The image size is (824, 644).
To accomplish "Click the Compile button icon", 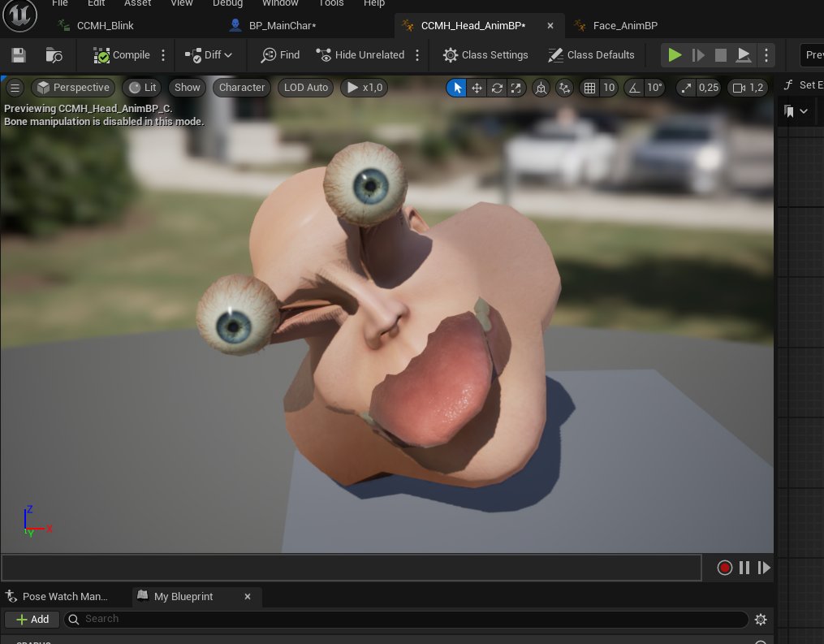I will (x=103, y=54).
